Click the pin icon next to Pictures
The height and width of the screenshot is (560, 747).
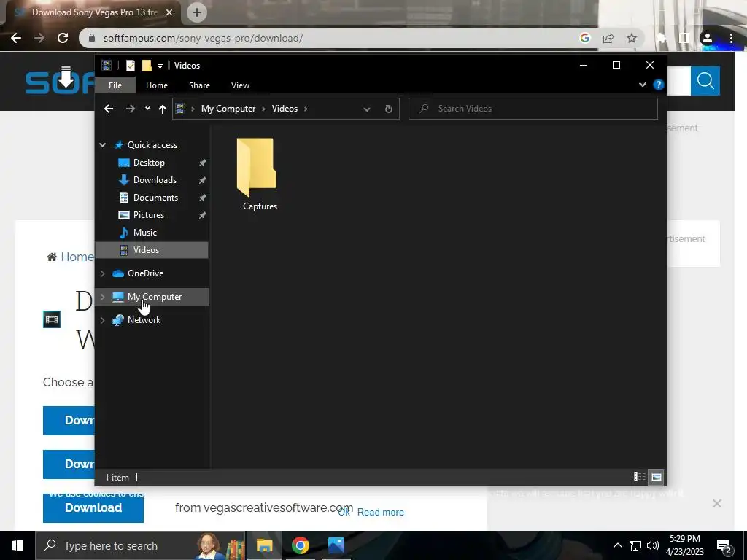click(203, 215)
